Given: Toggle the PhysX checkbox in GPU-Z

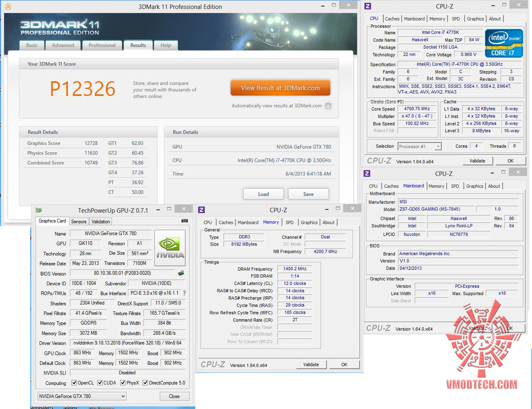Looking at the screenshot, I should (x=123, y=383).
